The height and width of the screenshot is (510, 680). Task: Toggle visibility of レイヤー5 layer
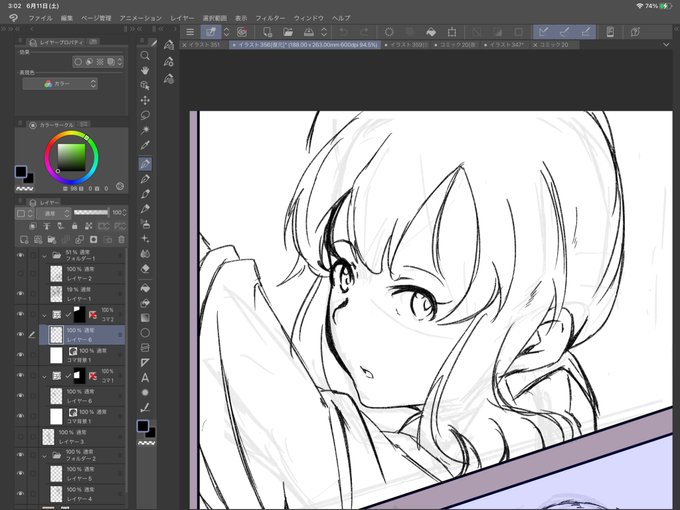[x=20, y=473]
